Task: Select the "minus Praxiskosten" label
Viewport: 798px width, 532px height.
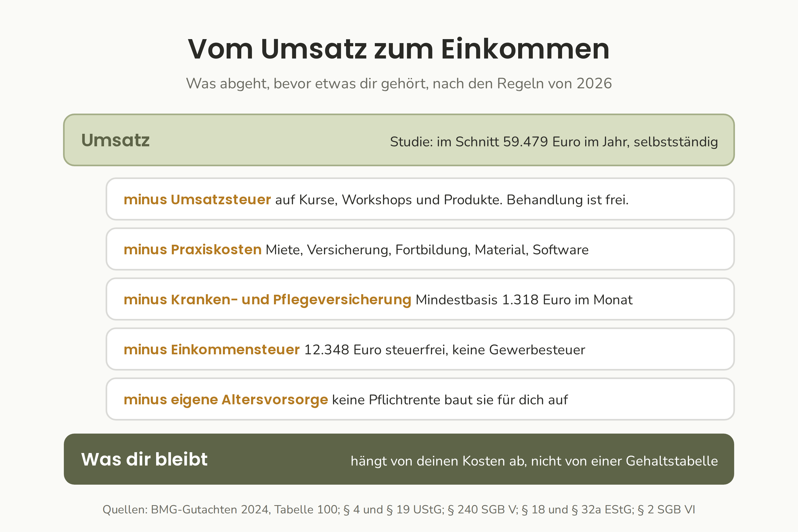Action: (x=193, y=250)
